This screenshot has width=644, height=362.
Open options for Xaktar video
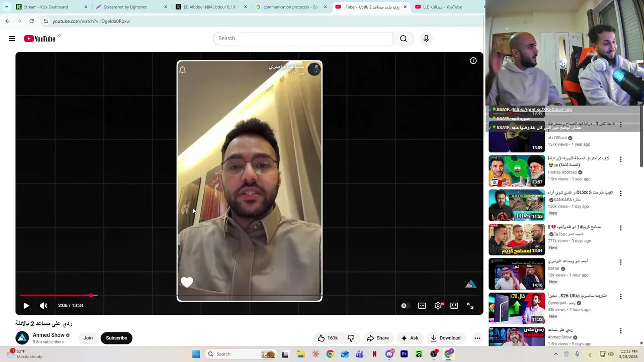(x=620, y=262)
